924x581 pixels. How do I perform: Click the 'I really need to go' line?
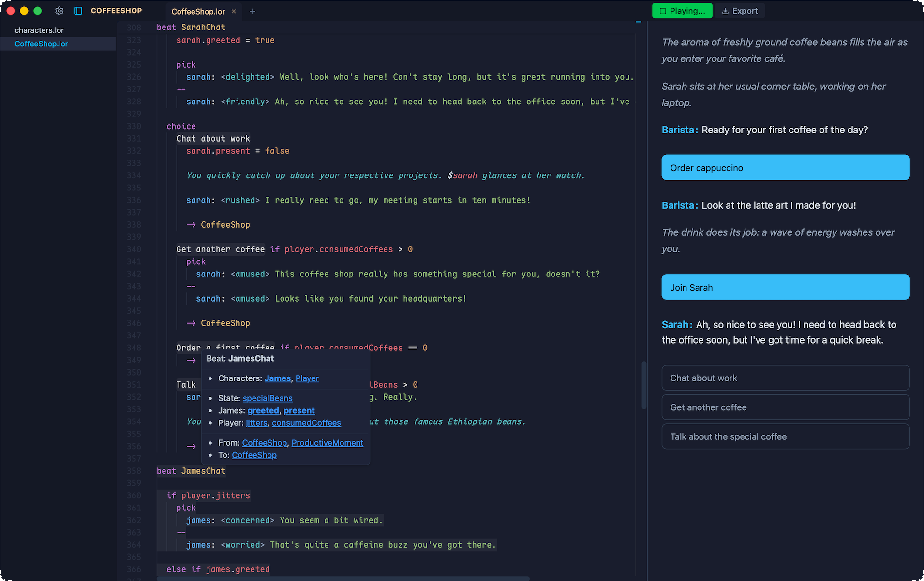coord(358,200)
